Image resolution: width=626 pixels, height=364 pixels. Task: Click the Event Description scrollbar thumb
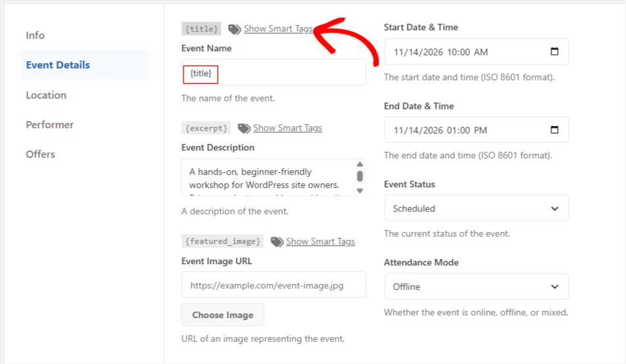[x=360, y=176]
